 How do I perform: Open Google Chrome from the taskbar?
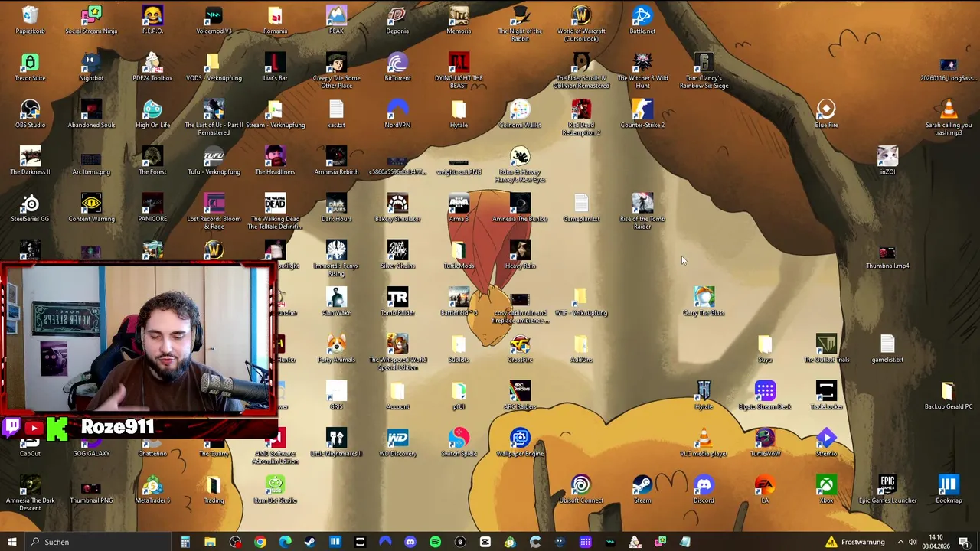click(260, 542)
